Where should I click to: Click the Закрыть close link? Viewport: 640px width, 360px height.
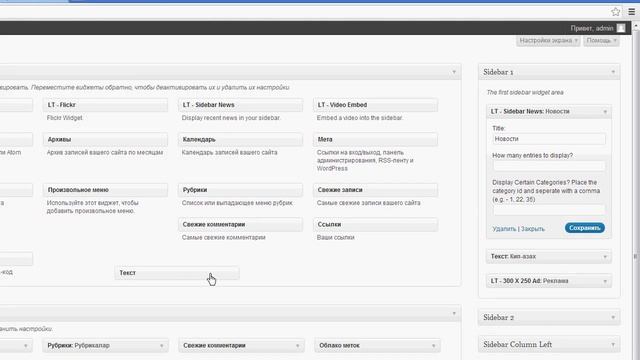click(533, 229)
